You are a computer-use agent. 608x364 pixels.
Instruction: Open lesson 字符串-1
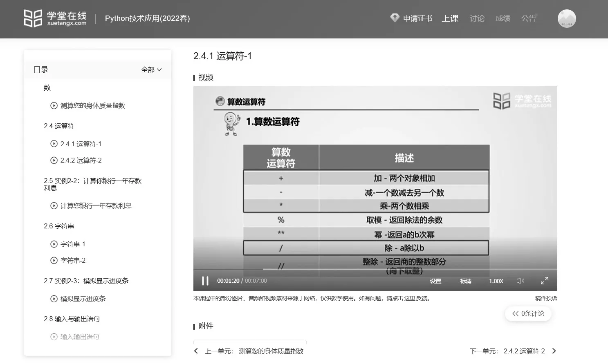(x=73, y=244)
